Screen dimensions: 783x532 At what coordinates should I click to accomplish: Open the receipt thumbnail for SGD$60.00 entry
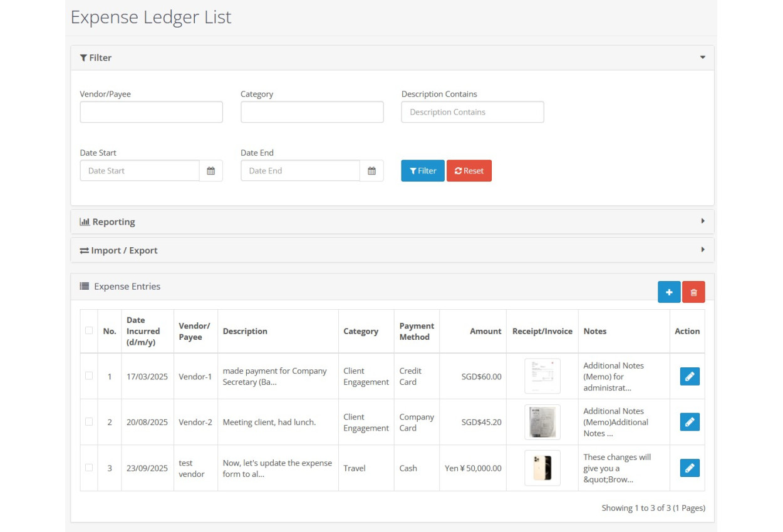click(x=542, y=376)
